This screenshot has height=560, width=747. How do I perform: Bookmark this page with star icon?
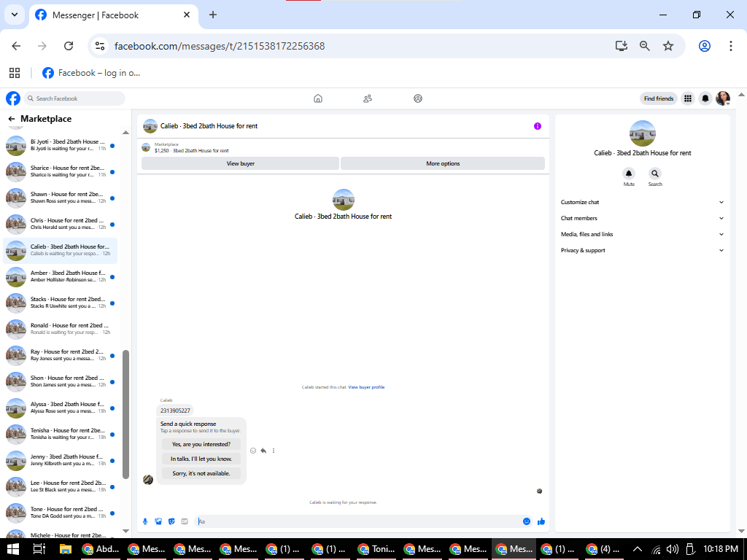pos(668,46)
